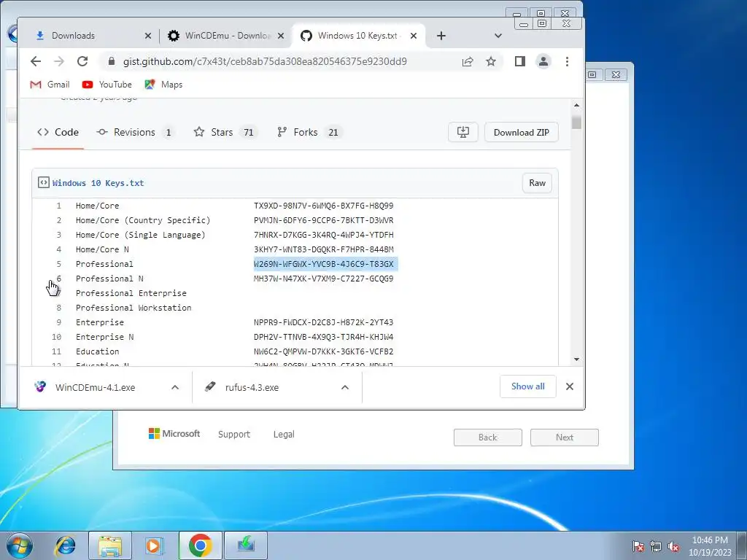Click the muted volume tray icon
The width and height of the screenshot is (747, 560).
(x=673, y=546)
